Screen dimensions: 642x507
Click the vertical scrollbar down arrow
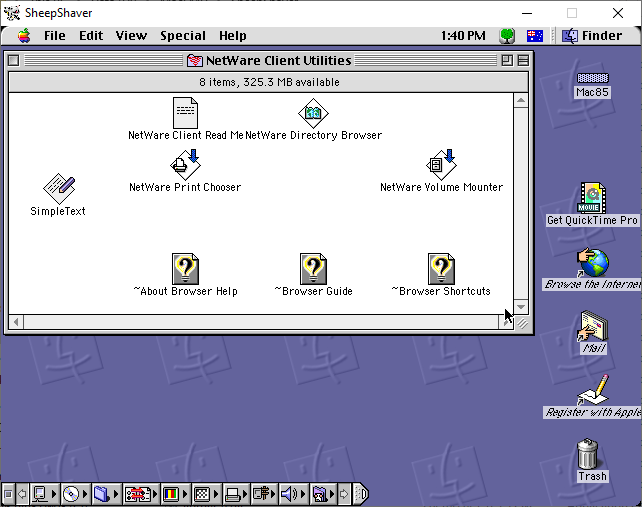pyautogui.click(x=521, y=307)
